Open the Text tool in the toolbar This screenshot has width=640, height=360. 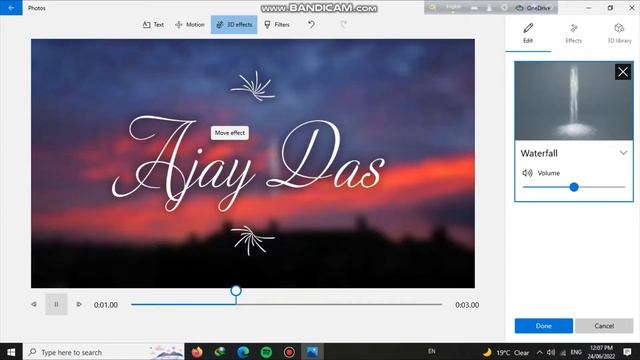[x=153, y=24]
